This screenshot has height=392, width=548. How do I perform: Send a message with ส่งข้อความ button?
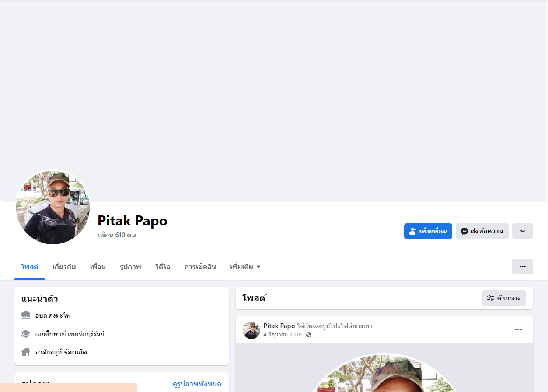482,231
